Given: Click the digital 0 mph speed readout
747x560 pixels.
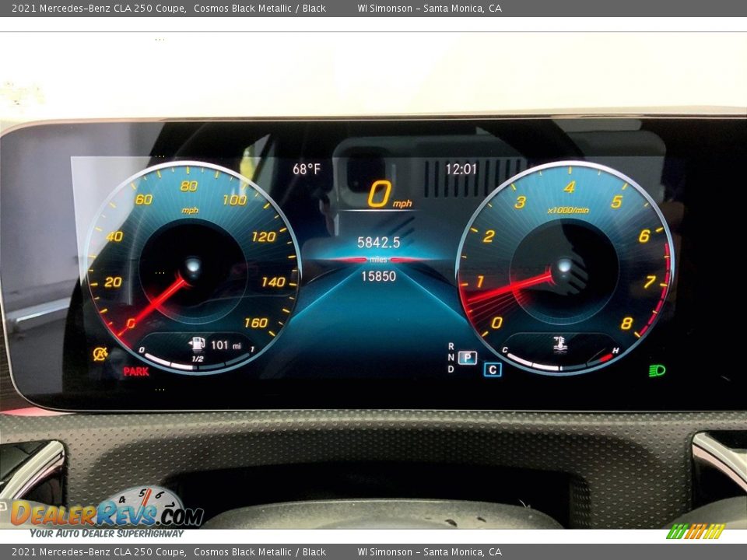Looking at the screenshot, I should (x=388, y=194).
